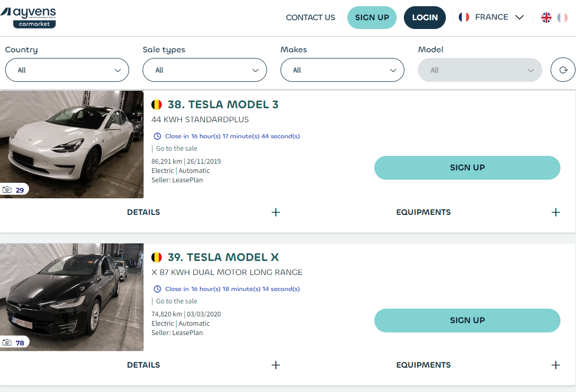Viewport: 576px width, 392px height.
Task: Open the Makes filter dropdown
Action: tap(342, 70)
